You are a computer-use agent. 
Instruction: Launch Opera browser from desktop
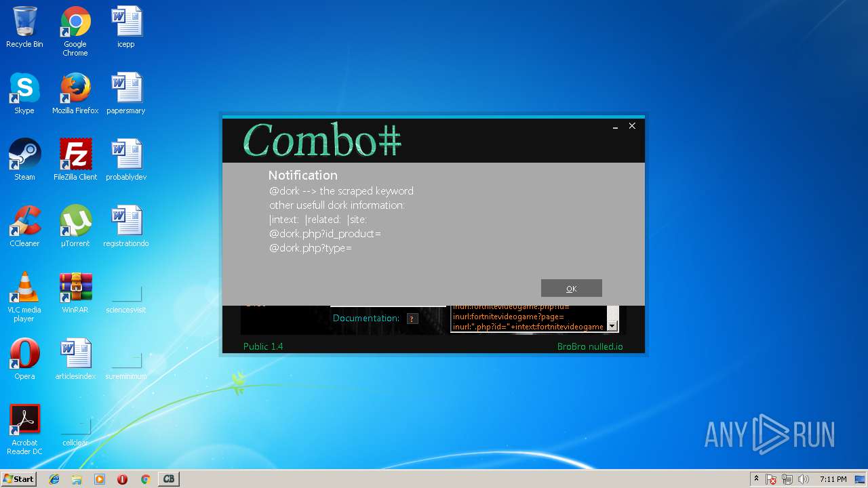pos(24,359)
